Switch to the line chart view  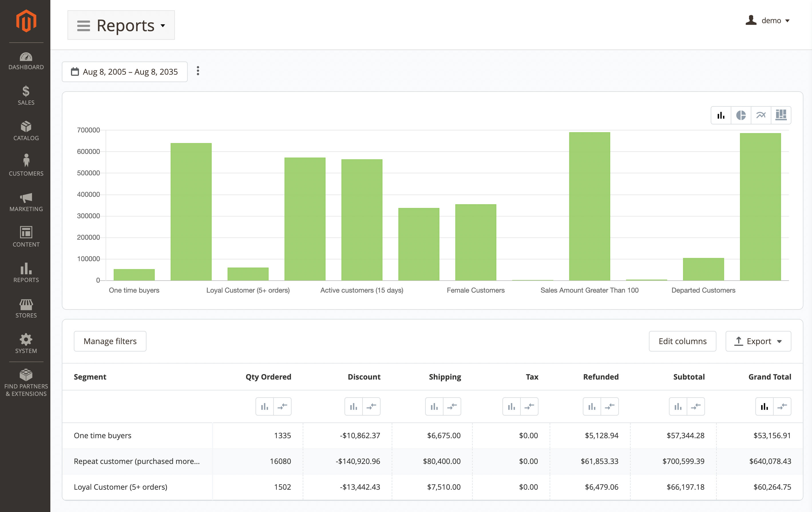(761, 115)
